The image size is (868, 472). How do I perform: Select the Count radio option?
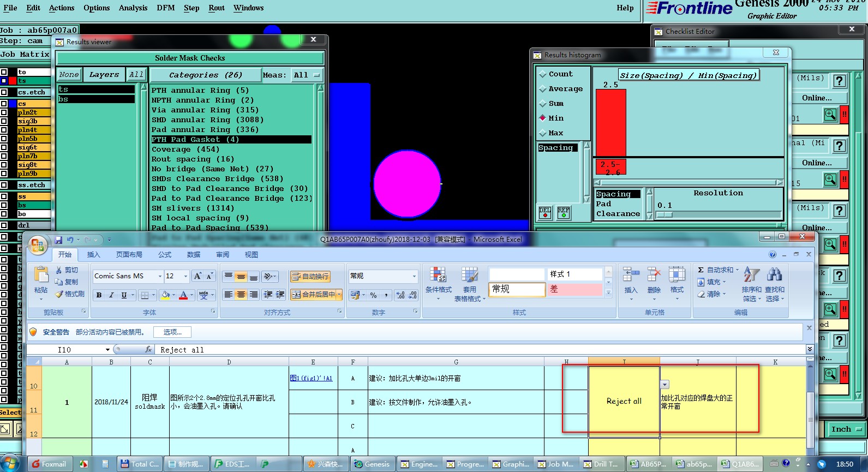click(543, 74)
